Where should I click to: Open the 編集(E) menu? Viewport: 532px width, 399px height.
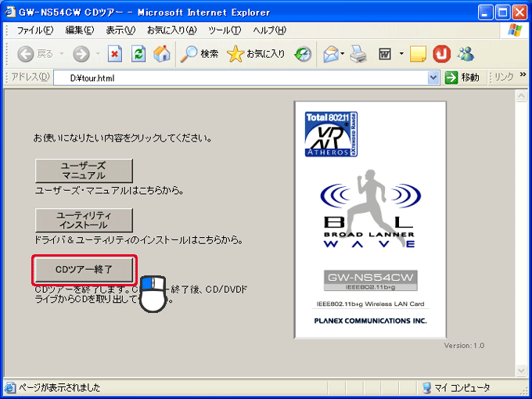(x=80, y=31)
